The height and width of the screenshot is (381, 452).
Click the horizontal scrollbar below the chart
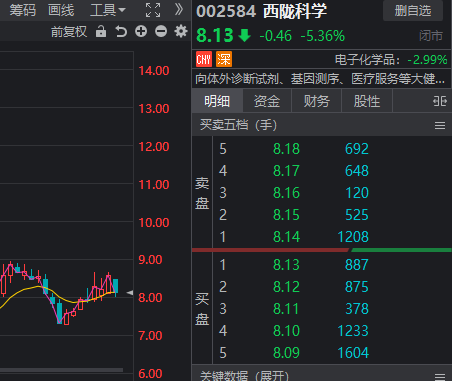click(x=61, y=370)
